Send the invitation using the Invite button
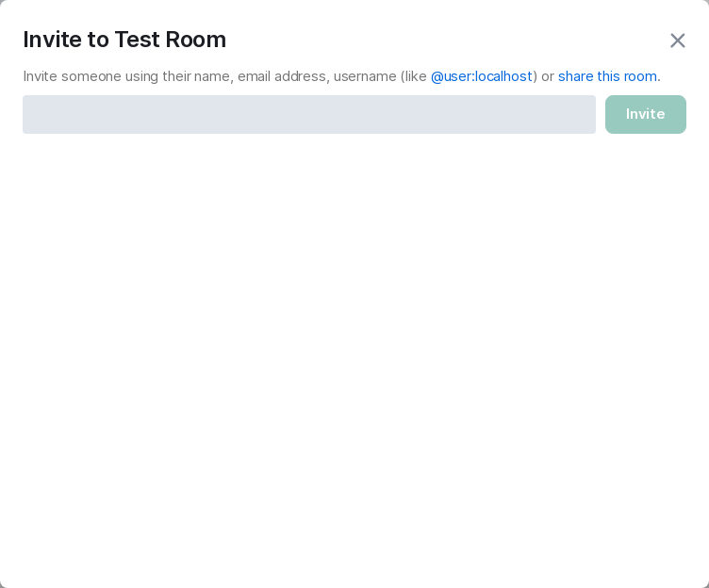Viewport: 709px width, 588px height. tap(645, 114)
